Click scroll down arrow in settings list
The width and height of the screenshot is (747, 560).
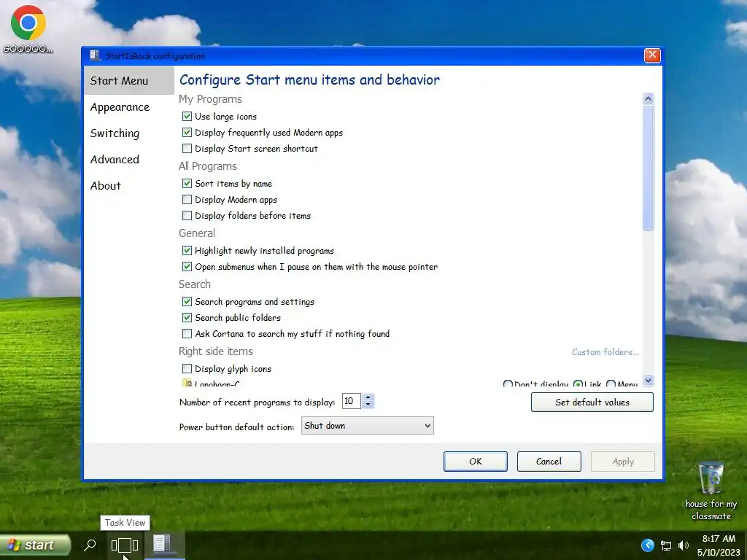648,380
